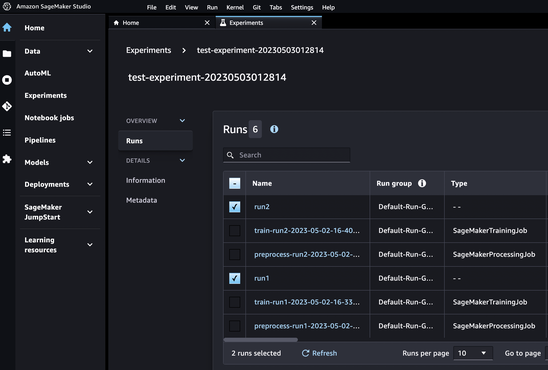
Task: Open the preprocess-run2-2023-05-02 link
Action: click(x=307, y=254)
